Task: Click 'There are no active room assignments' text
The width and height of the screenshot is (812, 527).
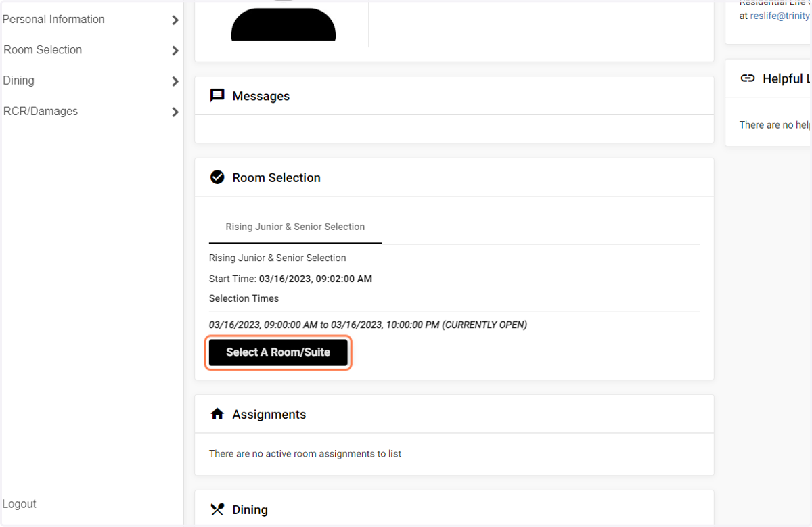Action: pos(305,454)
